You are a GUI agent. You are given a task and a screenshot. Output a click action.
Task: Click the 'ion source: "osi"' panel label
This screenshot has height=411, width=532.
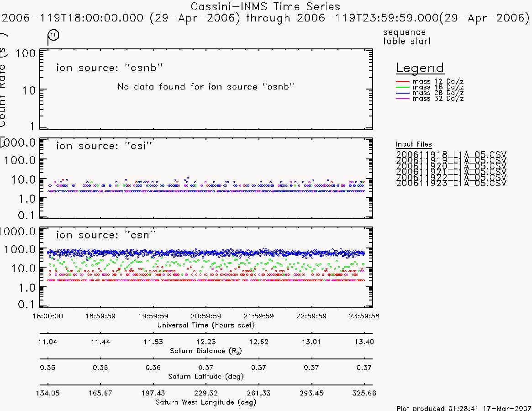pyautogui.click(x=104, y=146)
